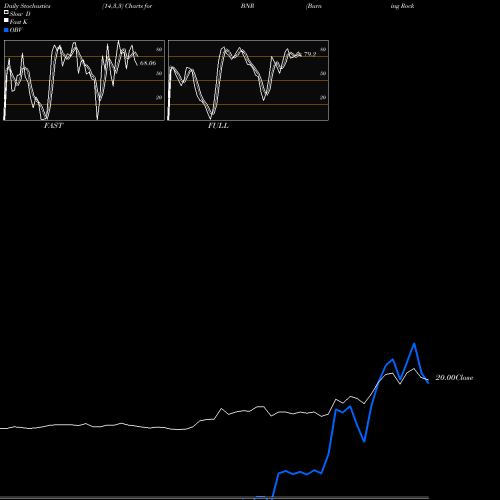Screen dimensions: 500x500
Task: Click the 80 axis label in FULL chart
Action: tap(323, 49)
